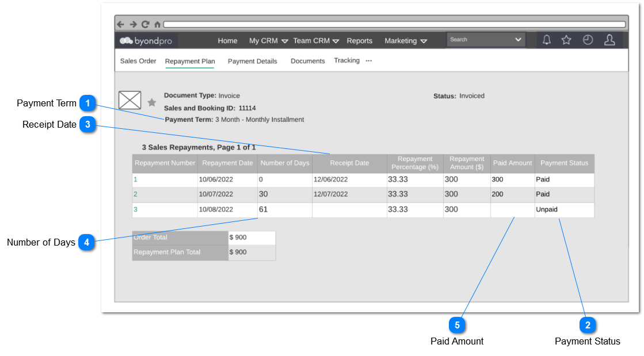Click the Paid Amount column header
This screenshot has width=644, height=356.
tap(513, 163)
